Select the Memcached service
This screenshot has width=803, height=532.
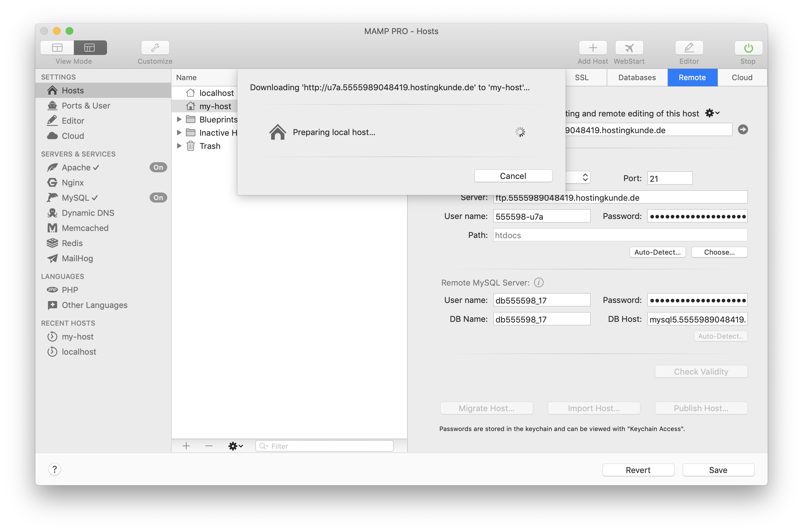tap(86, 228)
